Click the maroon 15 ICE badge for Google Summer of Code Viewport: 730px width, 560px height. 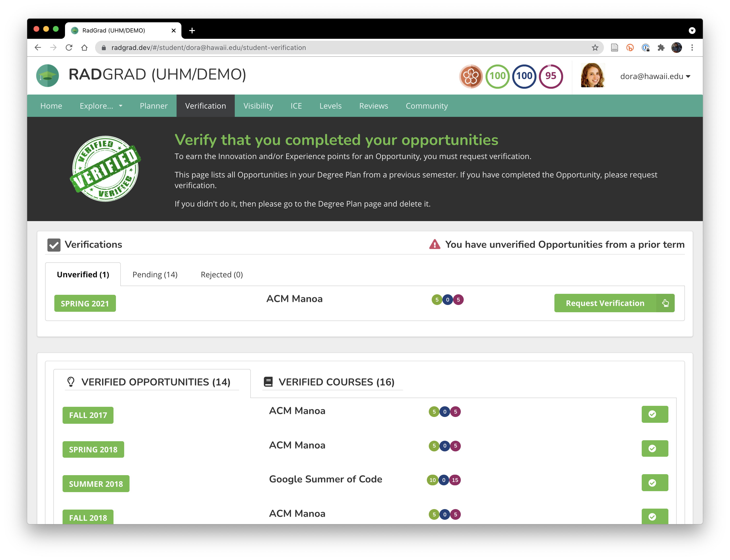[455, 480]
